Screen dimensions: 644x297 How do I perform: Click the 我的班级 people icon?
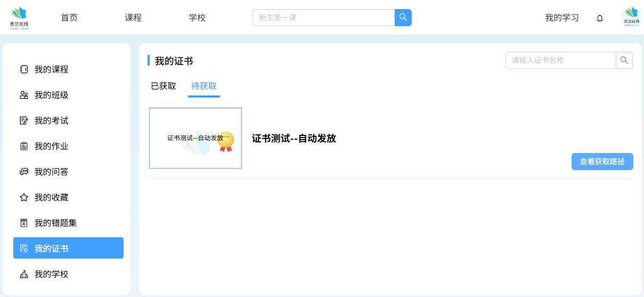pyautogui.click(x=23, y=95)
